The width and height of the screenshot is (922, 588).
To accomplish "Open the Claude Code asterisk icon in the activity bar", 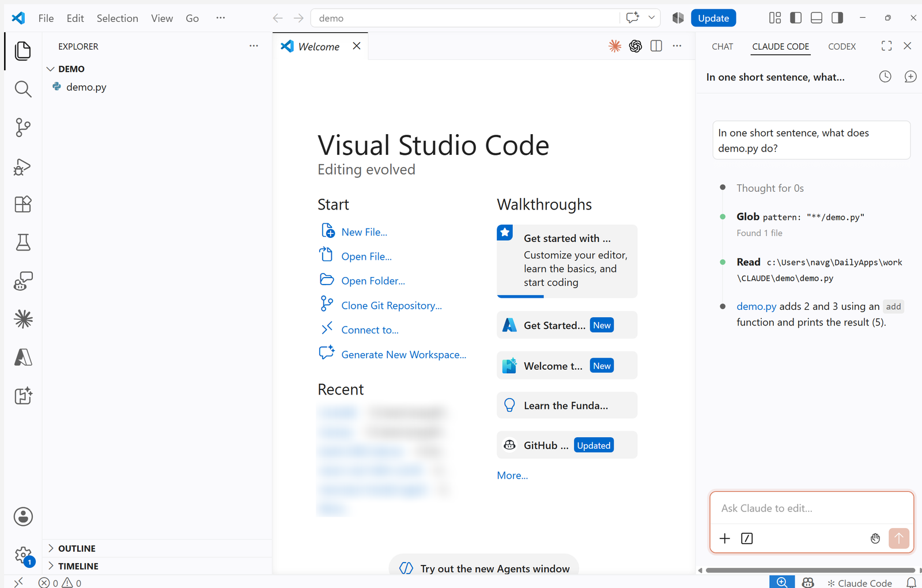I will point(23,319).
